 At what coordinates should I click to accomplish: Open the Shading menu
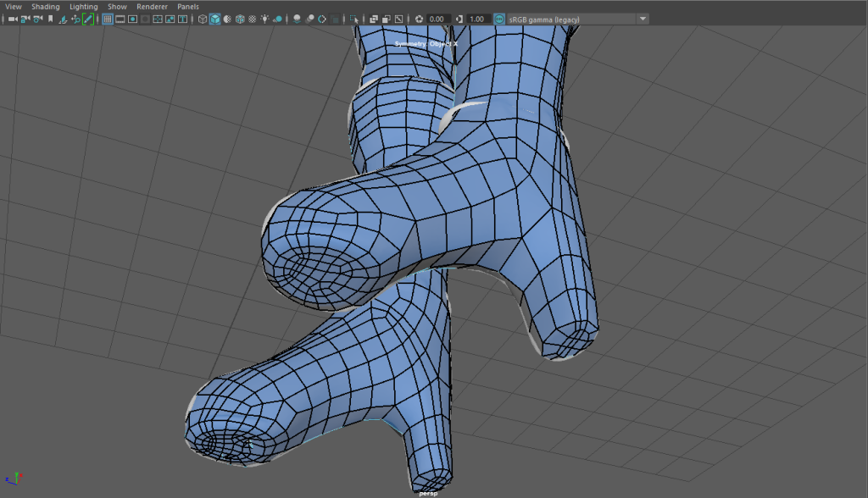tap(46, 6)
